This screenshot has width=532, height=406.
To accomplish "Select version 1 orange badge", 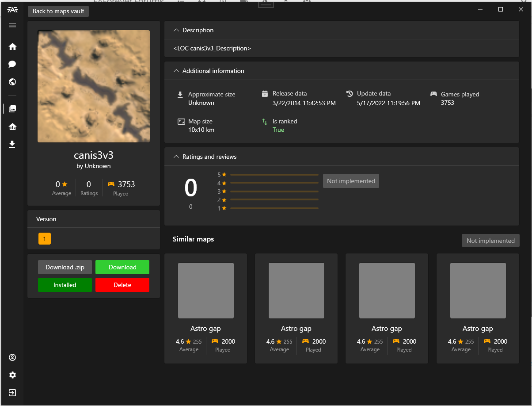I will point(45,239).
